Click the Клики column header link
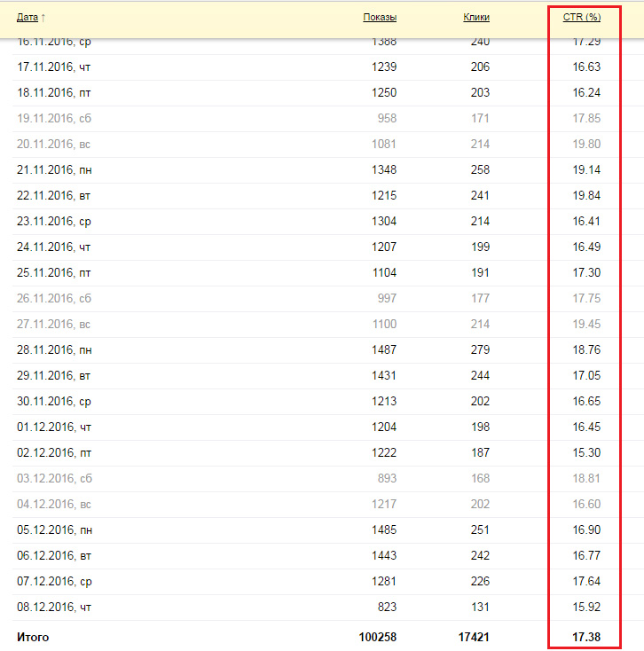644x651 pixels. click(x=476, y=18)
